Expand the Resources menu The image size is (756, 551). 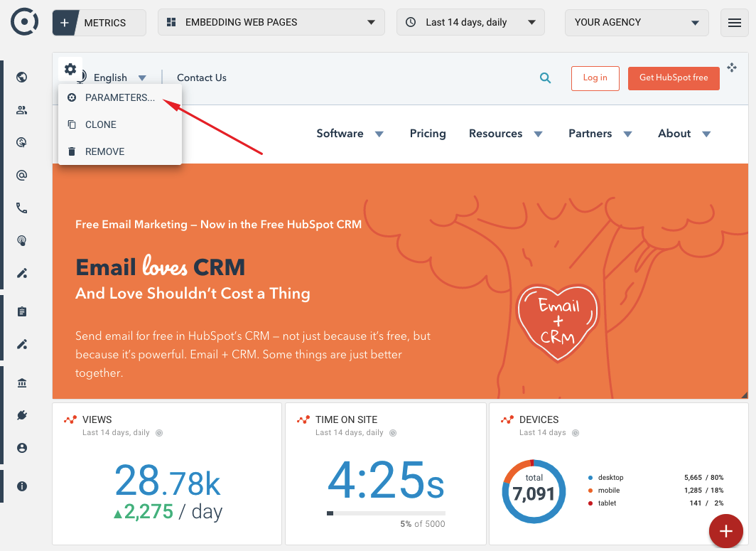click(506, 134)
